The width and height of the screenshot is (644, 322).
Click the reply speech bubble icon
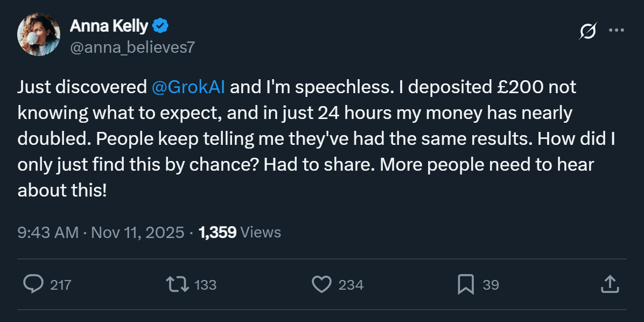(x=34, y=284)
